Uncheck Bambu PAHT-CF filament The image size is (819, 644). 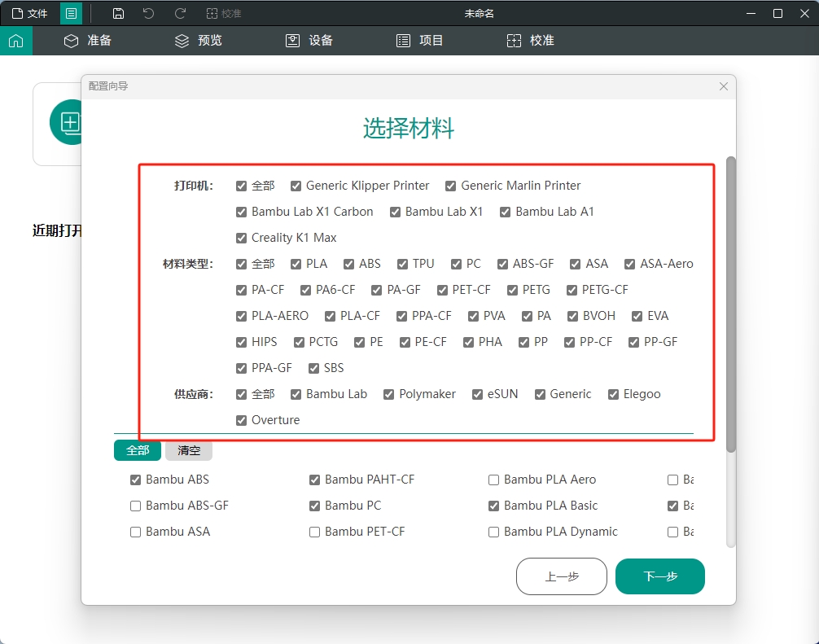coord(314,480)
